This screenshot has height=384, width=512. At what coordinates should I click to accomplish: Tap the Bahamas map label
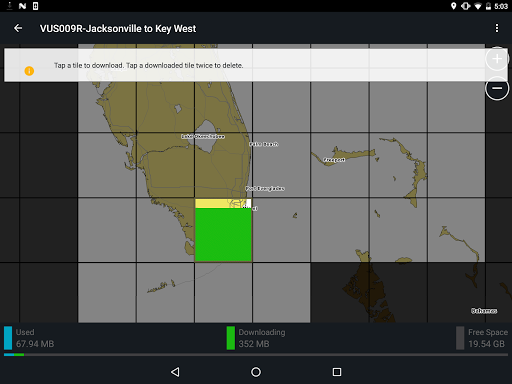[484, 311]
